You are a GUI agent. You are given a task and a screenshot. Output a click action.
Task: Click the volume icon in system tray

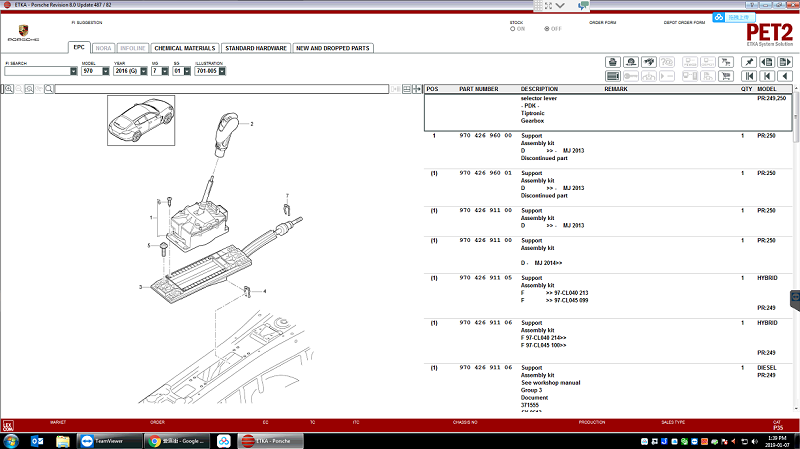pyautogui.click(x=754, y=441)
